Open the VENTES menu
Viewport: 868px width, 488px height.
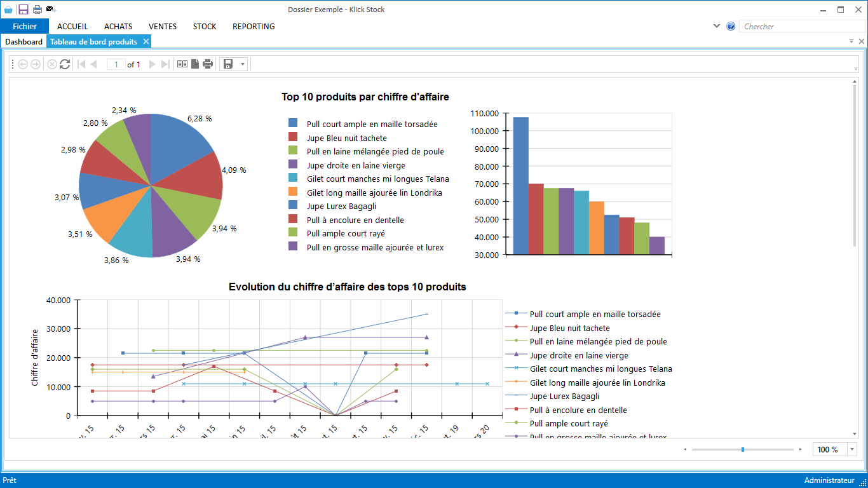163,27
